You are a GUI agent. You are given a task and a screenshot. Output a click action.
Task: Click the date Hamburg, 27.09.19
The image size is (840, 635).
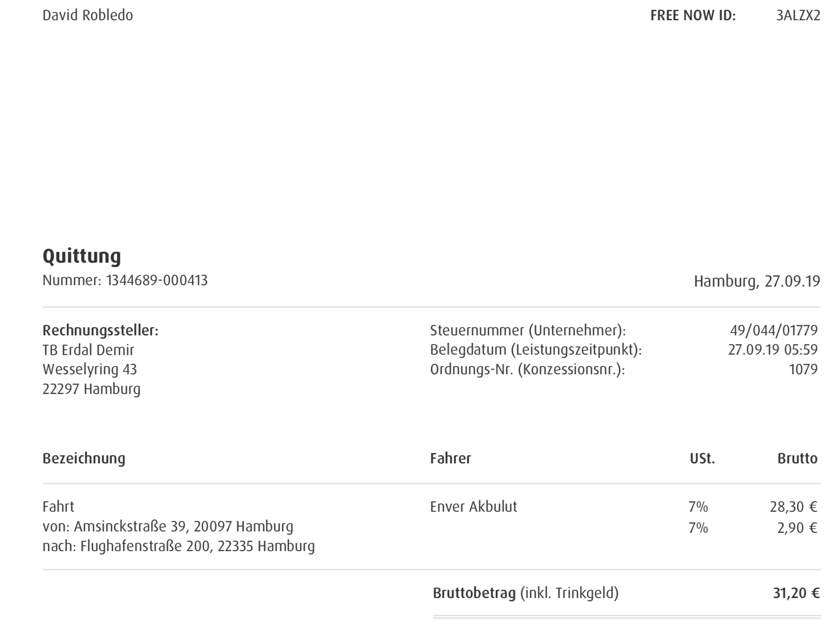757,281
